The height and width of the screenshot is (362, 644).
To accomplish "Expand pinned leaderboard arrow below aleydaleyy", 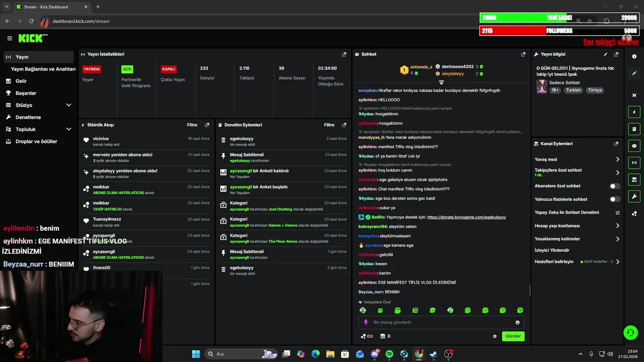I will point(441,82).
